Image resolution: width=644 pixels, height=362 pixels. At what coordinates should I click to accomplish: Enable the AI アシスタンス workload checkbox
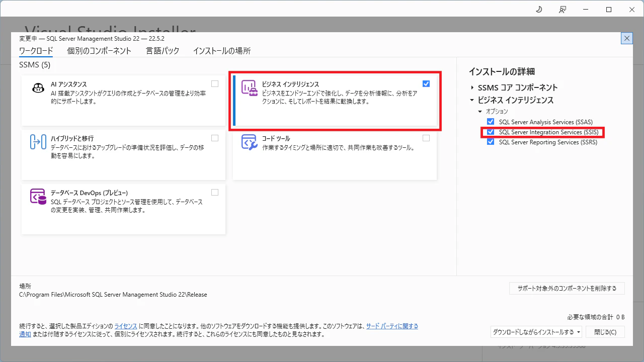pyautogui.click(x=215, y=84)
